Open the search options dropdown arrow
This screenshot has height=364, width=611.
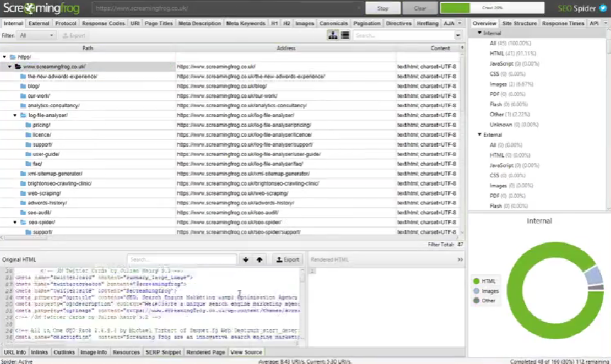click(x=458, y=35)
